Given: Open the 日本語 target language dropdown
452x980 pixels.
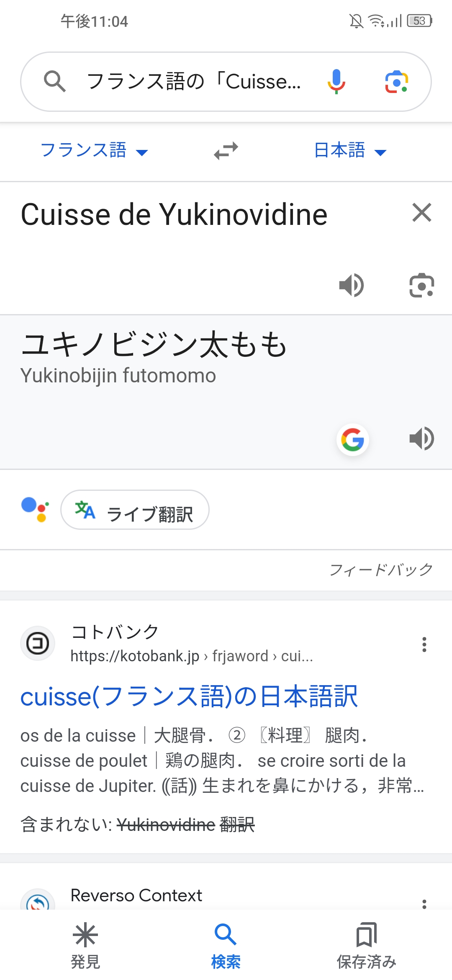Looking at the screenshot, I should (x=350, y=150).
